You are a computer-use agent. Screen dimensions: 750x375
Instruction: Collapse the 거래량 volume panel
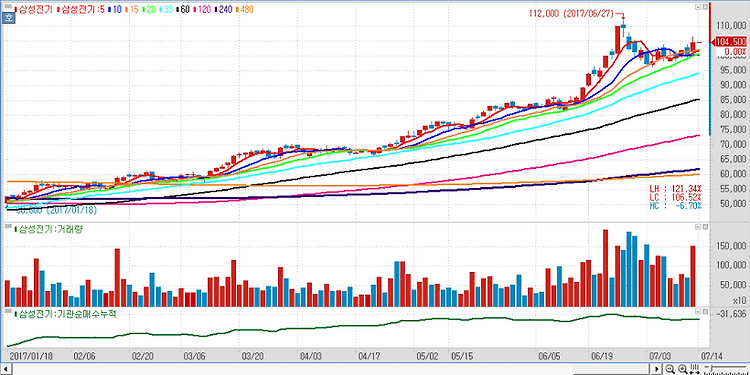tap(697, 228)
